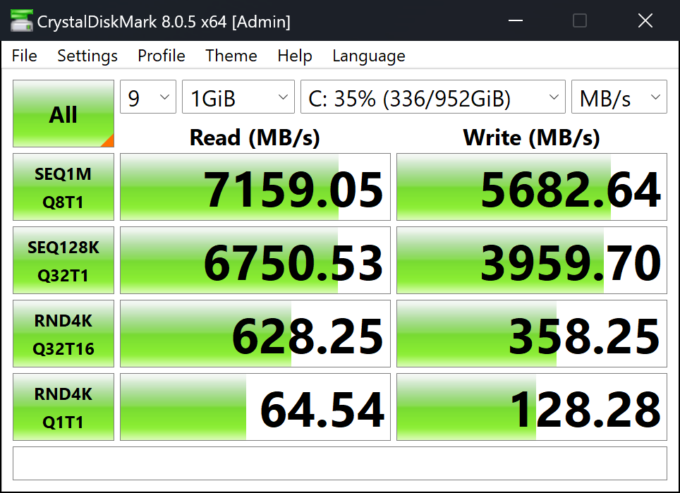The image size is (680, 493).
Task: Expand the drive selector showing C: 35%
Action: tap(433, 97)
